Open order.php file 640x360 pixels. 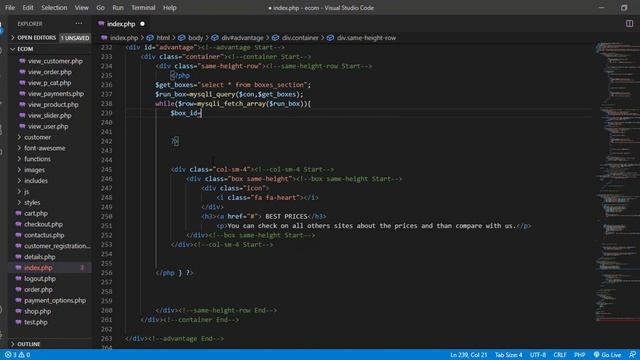click(x=38, y=289)
